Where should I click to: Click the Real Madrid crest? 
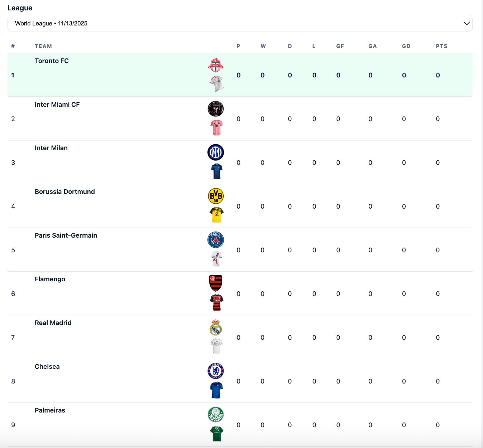(x=216, y=327)
